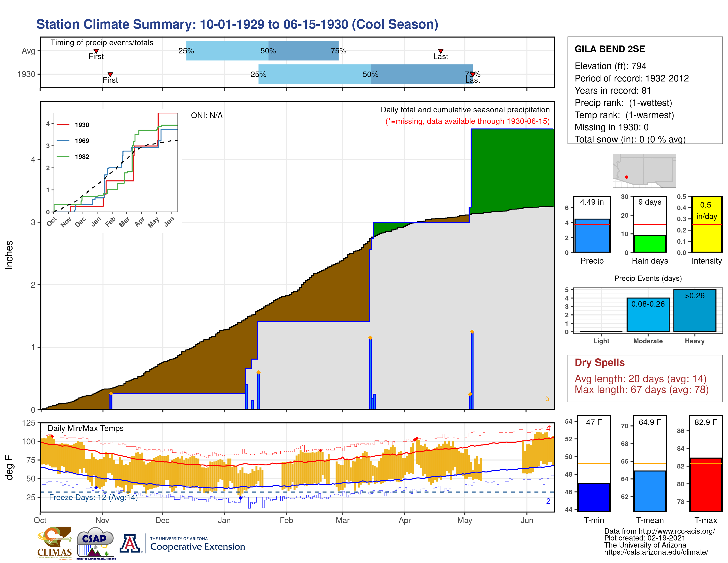Click the CSAP cloud logo

96,543
